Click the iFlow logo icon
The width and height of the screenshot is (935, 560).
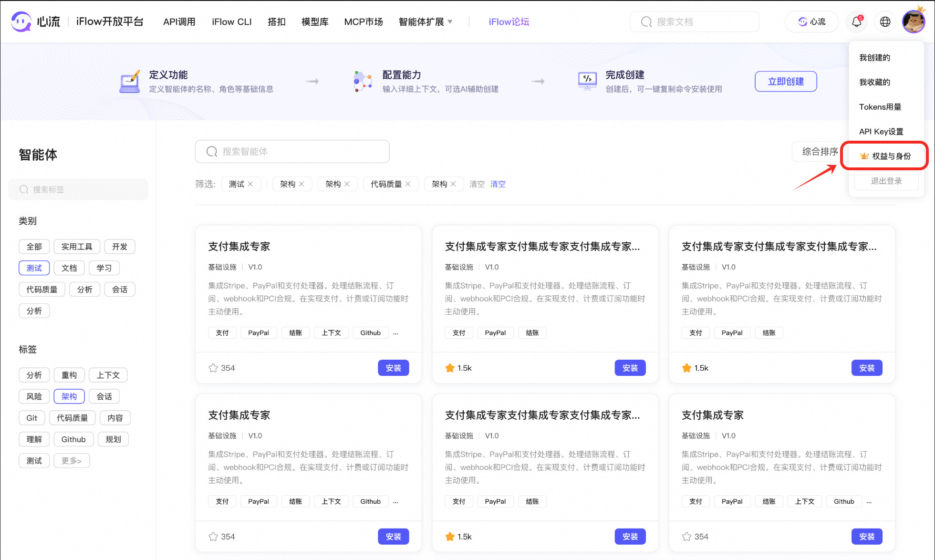[21, 21]
